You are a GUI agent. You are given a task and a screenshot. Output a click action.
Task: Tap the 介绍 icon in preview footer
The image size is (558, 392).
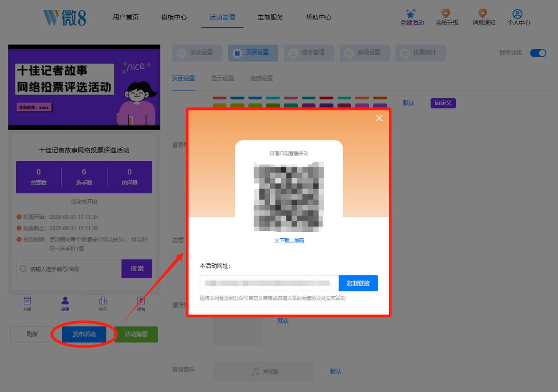click(27, 301)
